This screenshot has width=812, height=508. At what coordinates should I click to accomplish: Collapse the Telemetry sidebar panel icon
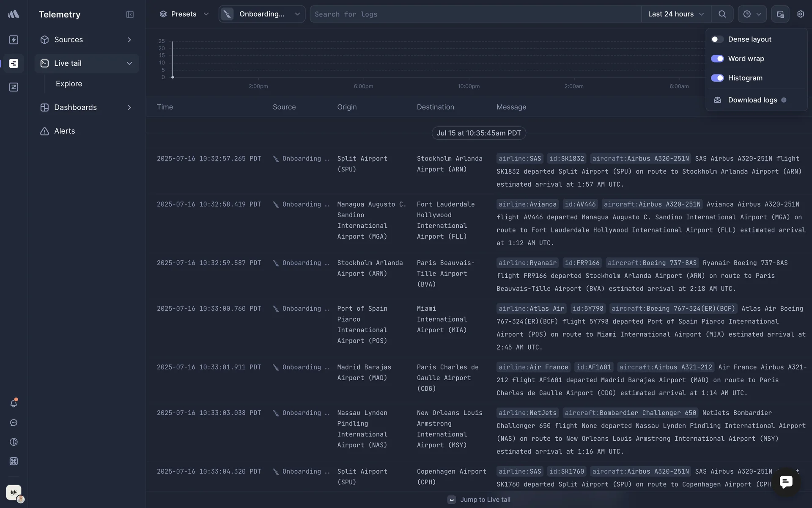130,14
